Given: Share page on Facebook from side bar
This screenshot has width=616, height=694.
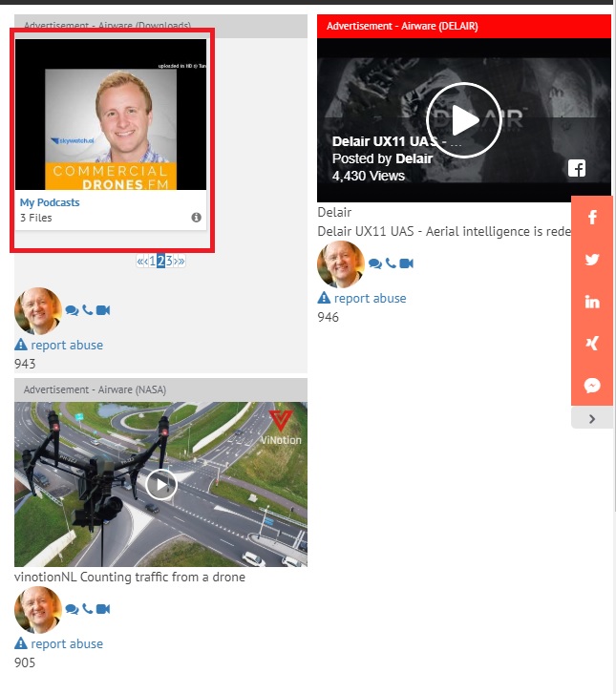Looking at the screenshot, I should click(592, 217).
